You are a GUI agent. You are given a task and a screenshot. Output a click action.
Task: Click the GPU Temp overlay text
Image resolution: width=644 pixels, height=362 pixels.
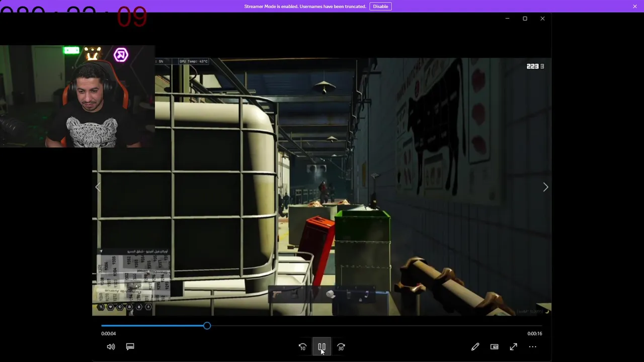(194, 61)
